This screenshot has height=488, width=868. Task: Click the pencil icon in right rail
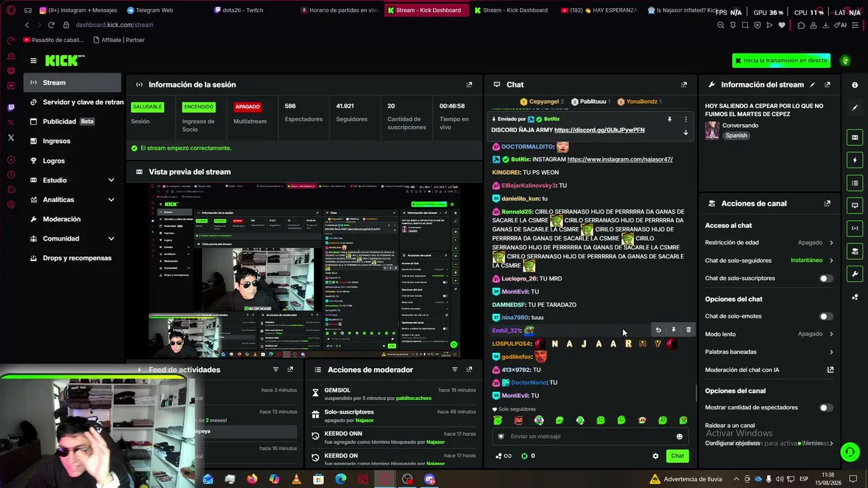854,108
